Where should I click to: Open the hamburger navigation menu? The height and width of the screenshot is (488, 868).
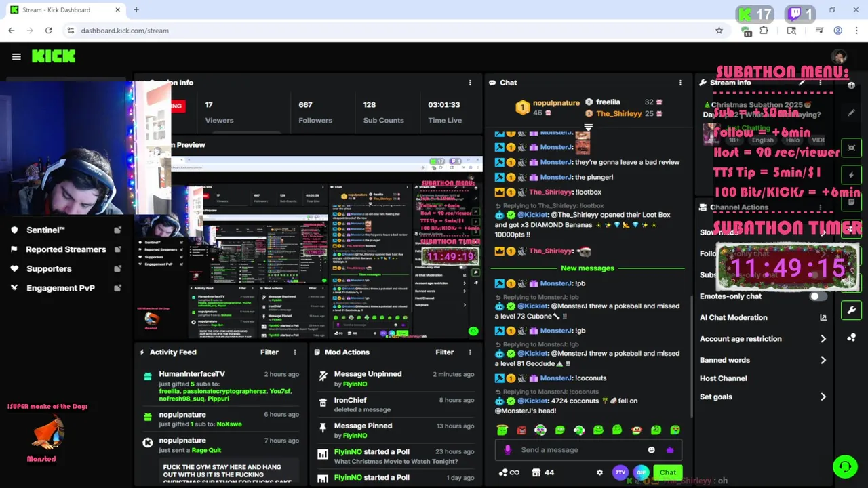pos(16,57)
